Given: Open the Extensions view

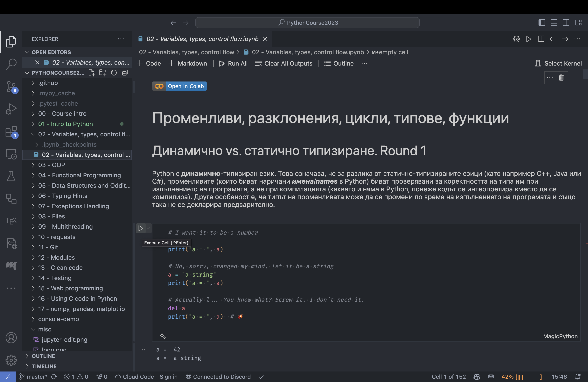Looking at the screenshot, I should (x=11, y=132).
